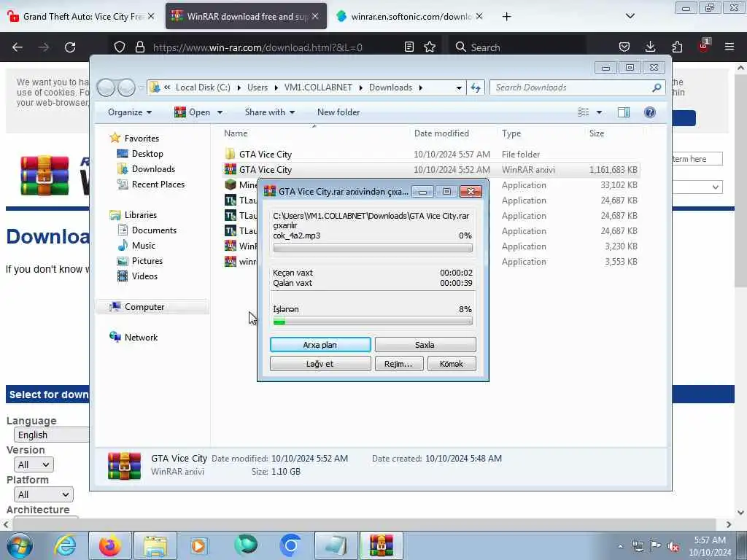The width and height of the screenshot is (747, 560).
Task: Open Pictures library
Action: point(147,261)
